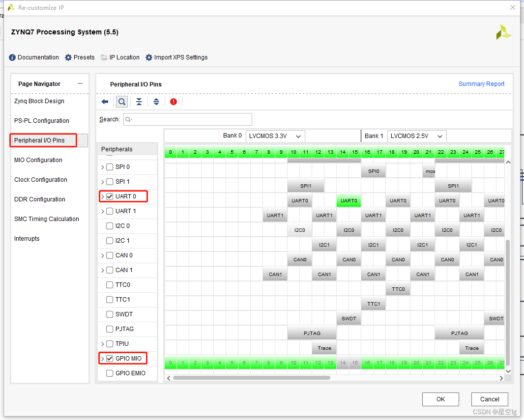
Task: Click the Cancel button
Action: pos(490,399)
